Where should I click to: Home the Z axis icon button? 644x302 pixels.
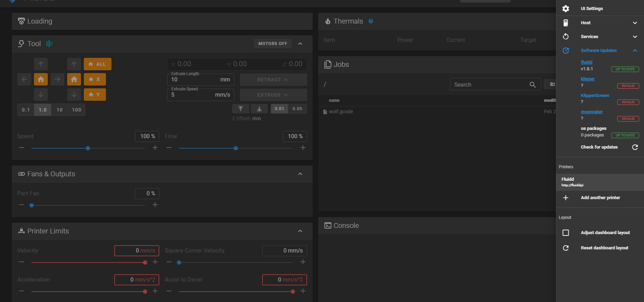74,79
